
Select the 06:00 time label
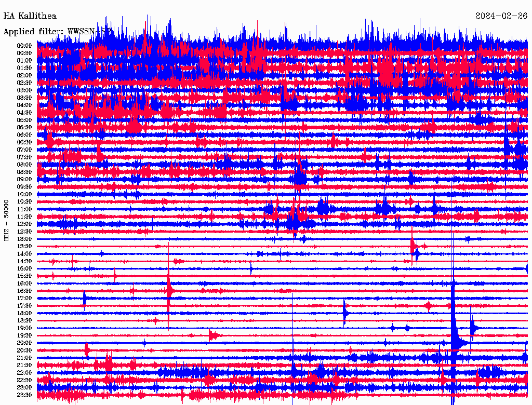[24, 134]
